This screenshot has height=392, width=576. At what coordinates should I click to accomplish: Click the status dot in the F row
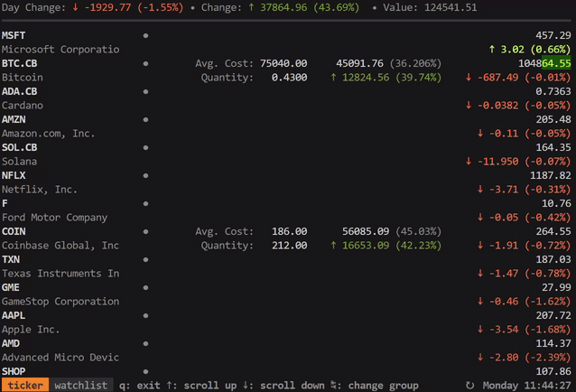146,203
